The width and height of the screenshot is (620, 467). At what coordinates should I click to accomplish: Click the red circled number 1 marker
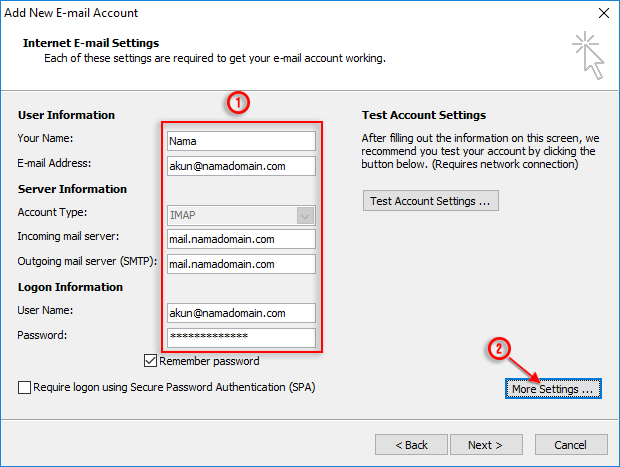click(x=238, y=103)
